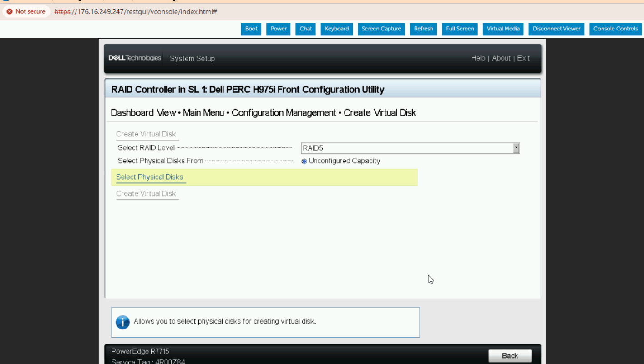The height and width of the screenshot is (364, 644).
Task: Click the blue info icon
Action: 122,322
